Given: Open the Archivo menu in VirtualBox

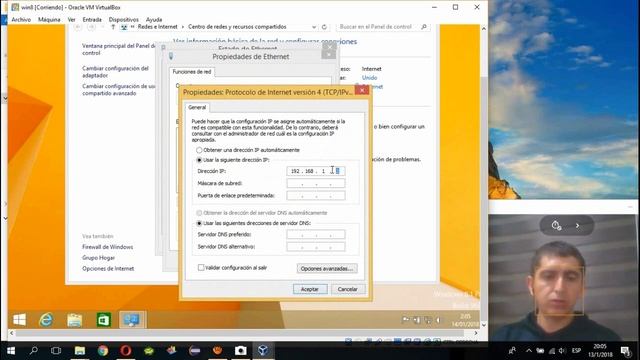Looking at the screenshot, I should (21, 20).
